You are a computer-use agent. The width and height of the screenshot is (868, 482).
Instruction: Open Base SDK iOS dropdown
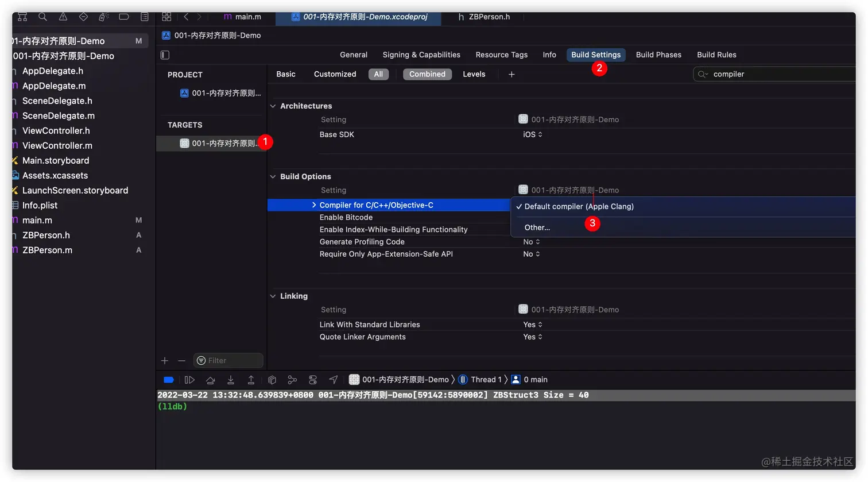(x=533, y=134)
